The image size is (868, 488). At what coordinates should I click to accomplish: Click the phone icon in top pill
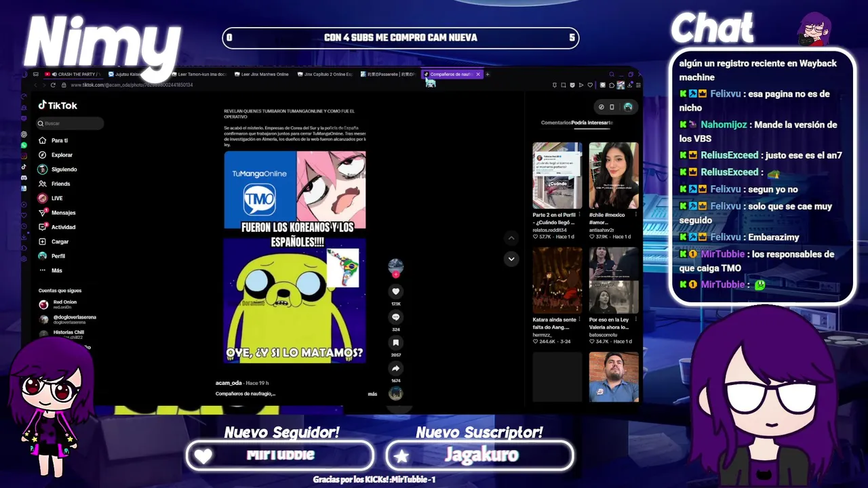[612, 106]
